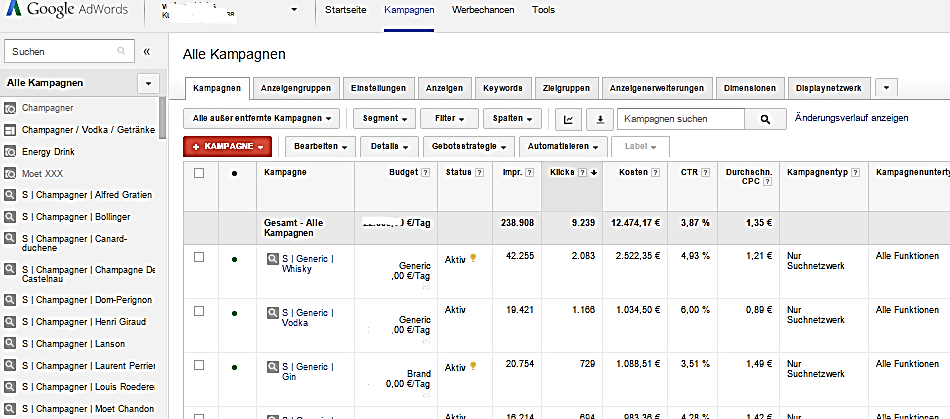Tick the checkbox for S | Generic | Vodka
This screenshot has height=419, width=950.
point(199,311)
